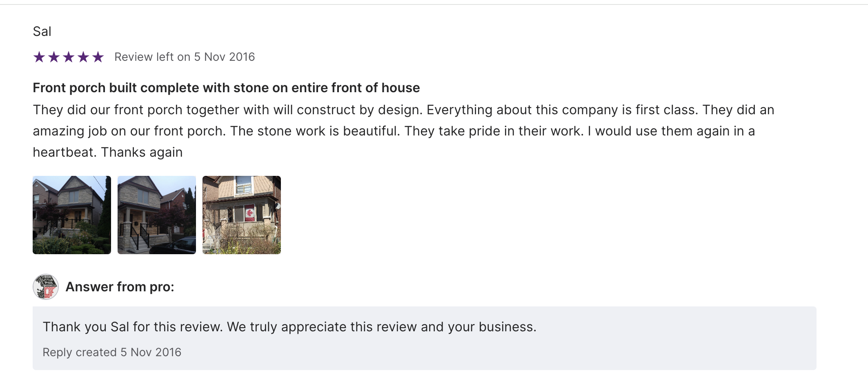Click the pro's round logo avatar
Image resolution: width=868 pixels, height=377 pixels.
(x=46, y=287)
